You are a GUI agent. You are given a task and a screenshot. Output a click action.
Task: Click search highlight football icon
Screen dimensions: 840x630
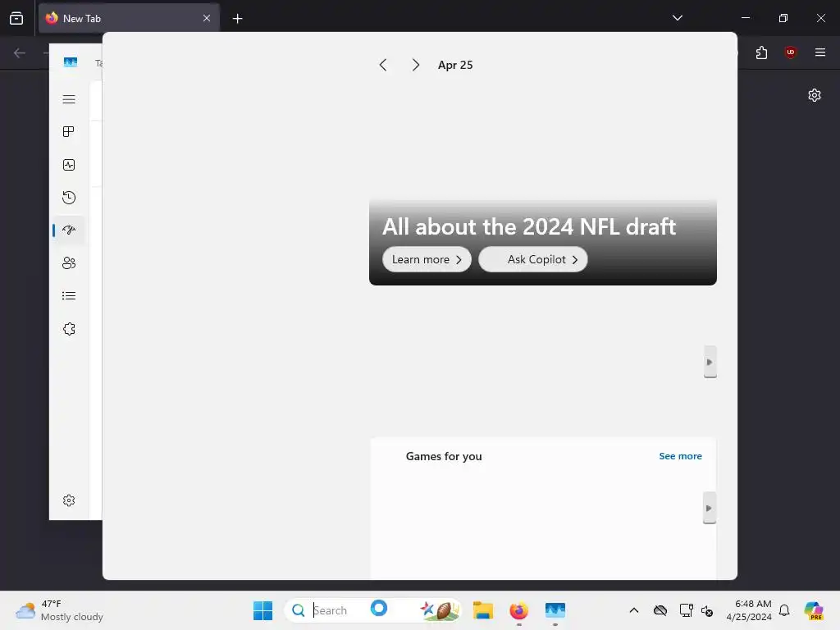(440, 610)
